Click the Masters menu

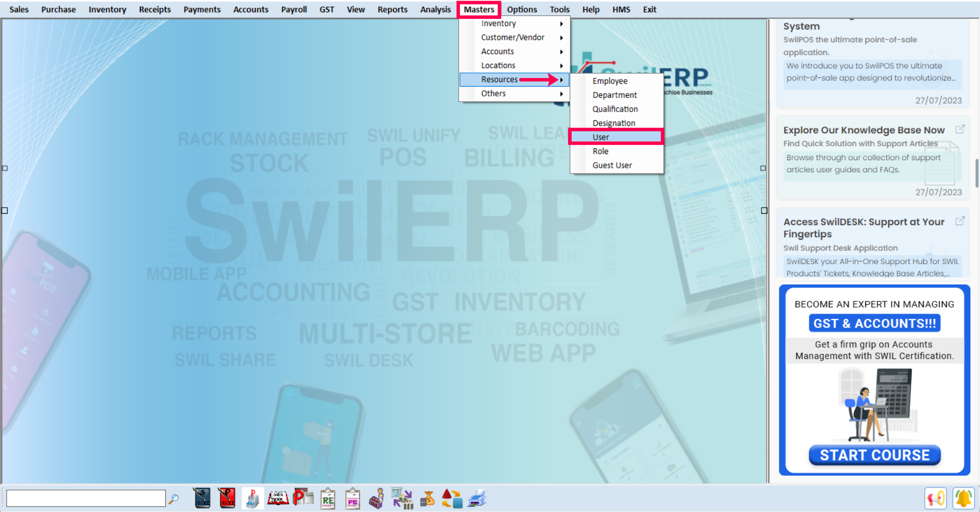(x=479, y=9)
